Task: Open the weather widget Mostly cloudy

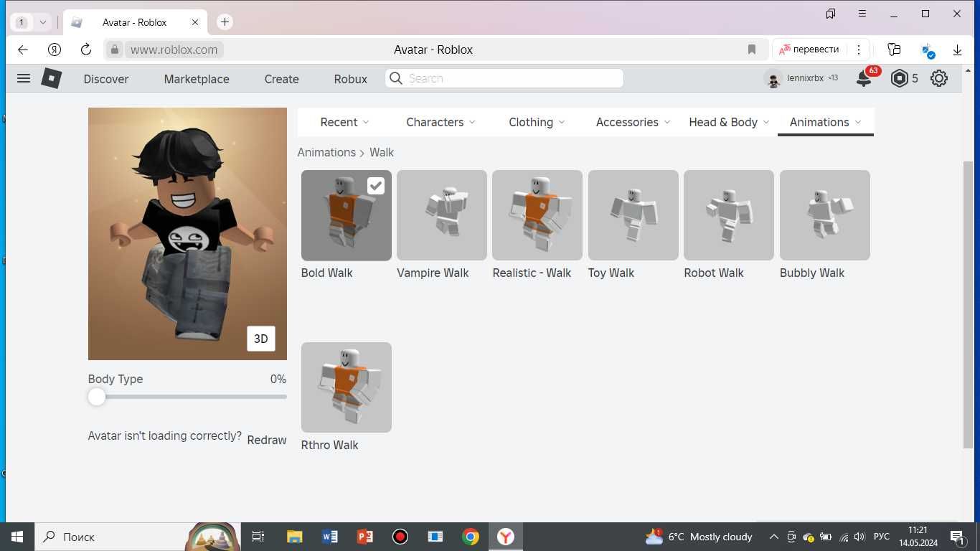Action: coord(699,537)
